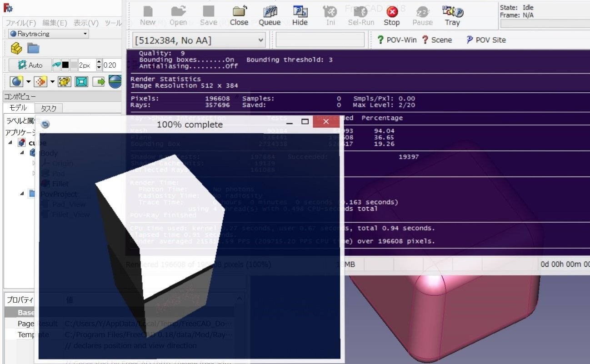
Task: Click the Sel-Run icon in POV-Ray
Action: pyautogui.click(x=361, y=15)
